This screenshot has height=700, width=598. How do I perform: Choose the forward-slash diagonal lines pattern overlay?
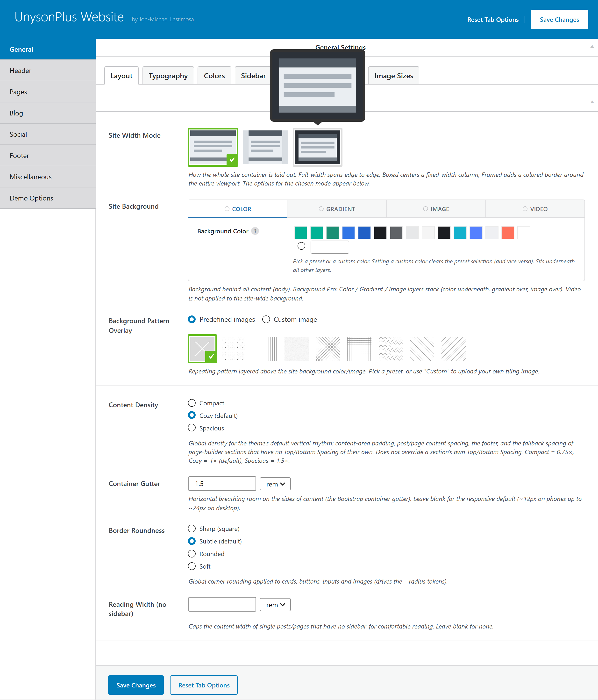(454, 349)
